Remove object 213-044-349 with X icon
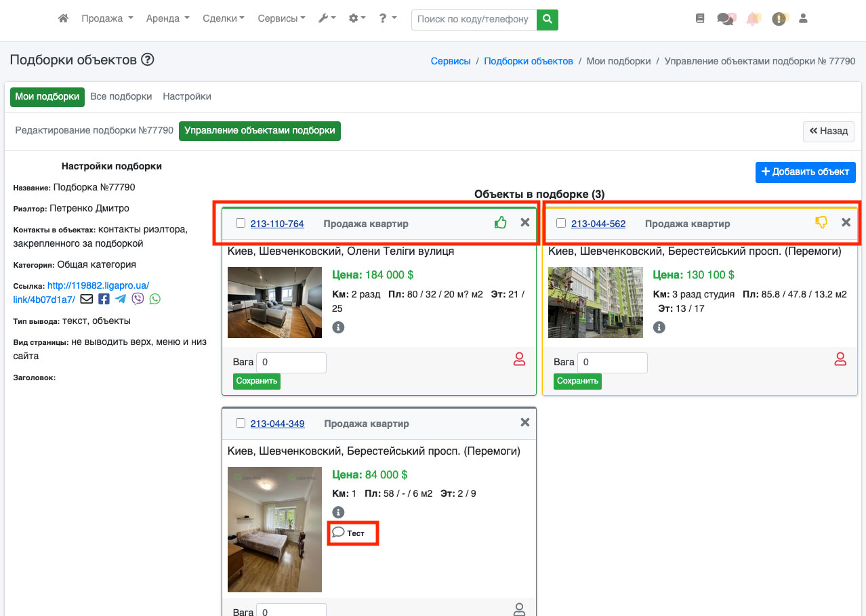 point(524,422)
